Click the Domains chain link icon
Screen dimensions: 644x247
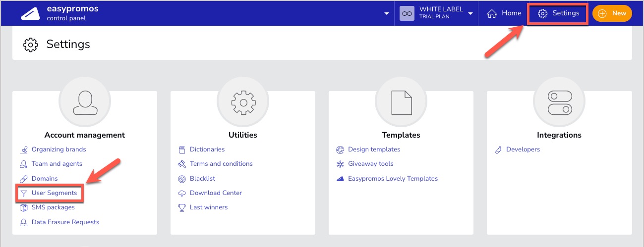[23, 179]
